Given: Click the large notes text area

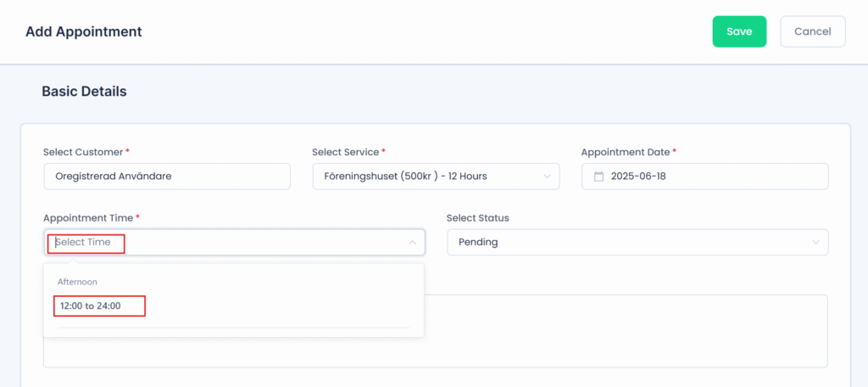Looking at the screenshot, I should click(626, 331).
